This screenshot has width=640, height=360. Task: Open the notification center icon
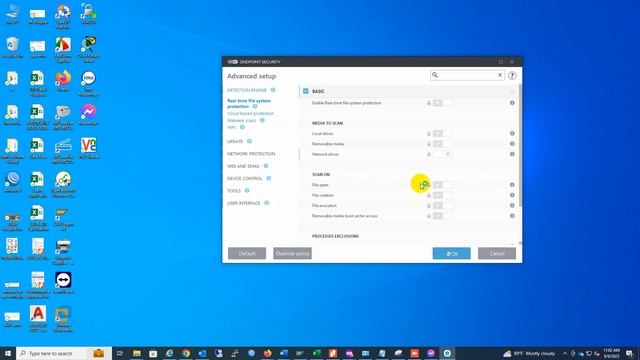(629, 353)
